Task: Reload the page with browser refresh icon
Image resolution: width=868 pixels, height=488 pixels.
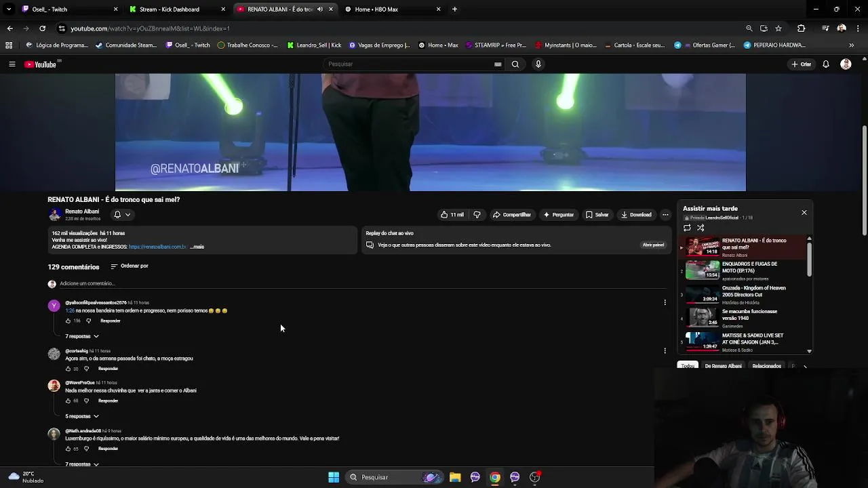Action: pos(42,28)
